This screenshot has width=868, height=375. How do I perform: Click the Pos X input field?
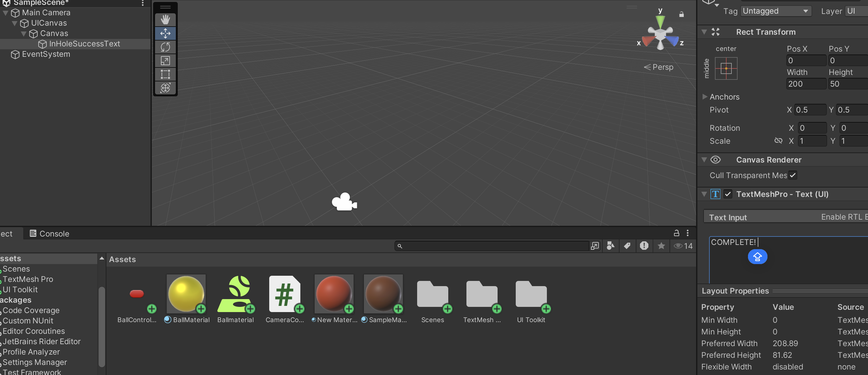click(x=806, y=61)
